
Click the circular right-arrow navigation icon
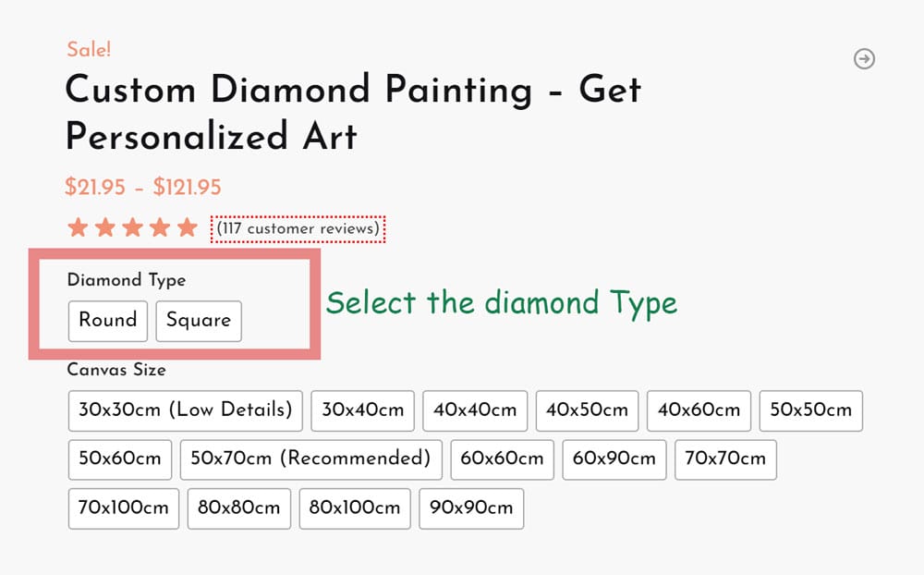click(x=865, y=59)
